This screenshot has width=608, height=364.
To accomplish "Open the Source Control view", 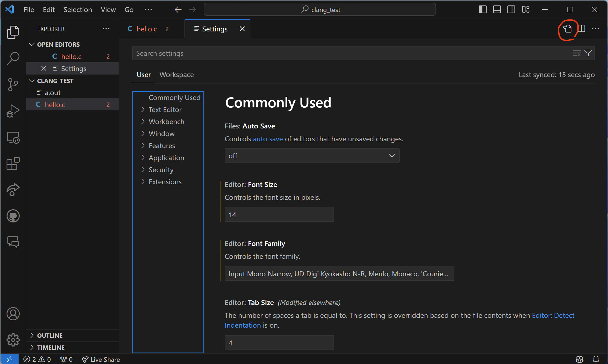I will pyautogui.click(x=13, y=85).
